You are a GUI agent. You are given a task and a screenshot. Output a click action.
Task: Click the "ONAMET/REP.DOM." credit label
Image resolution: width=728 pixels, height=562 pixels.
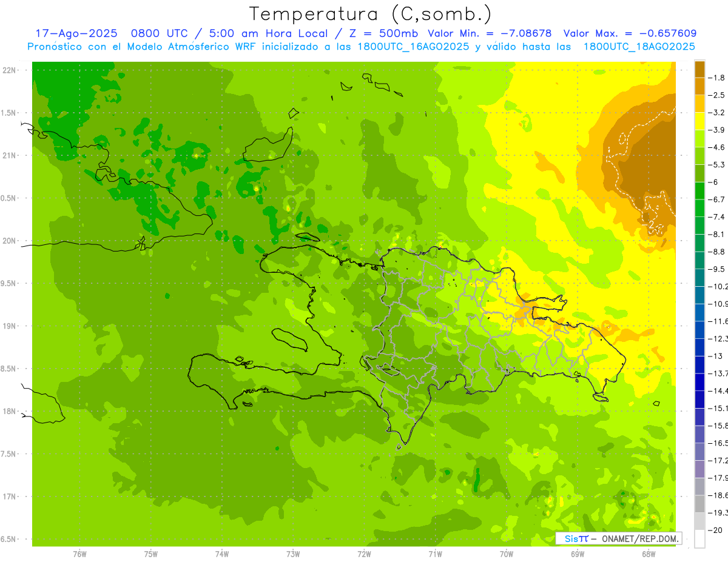pos(639,538)
